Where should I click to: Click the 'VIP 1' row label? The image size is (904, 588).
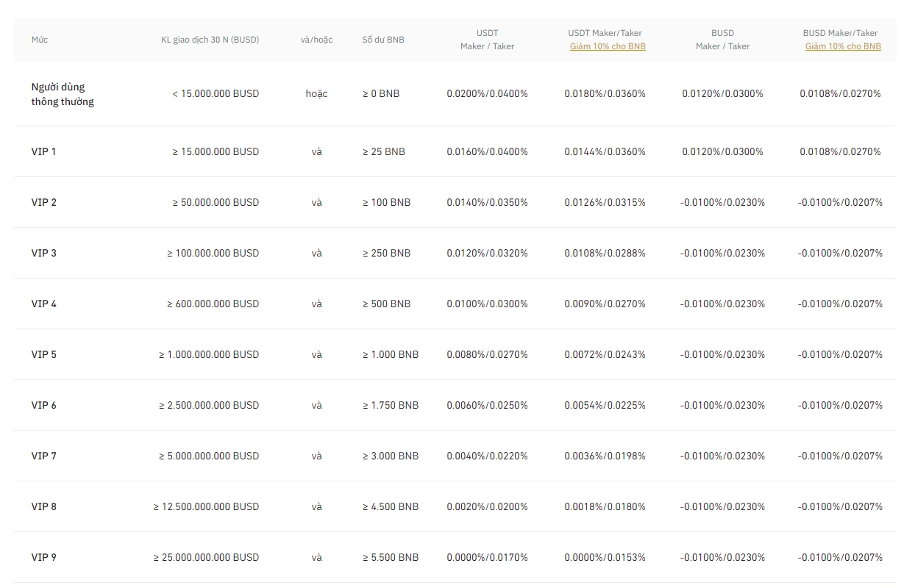(43, 151)
